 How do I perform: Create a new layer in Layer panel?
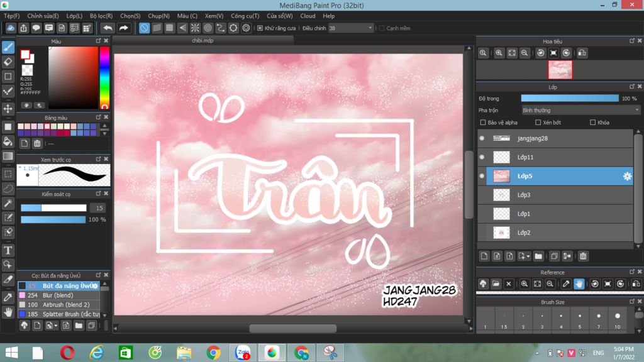(484, 256)
